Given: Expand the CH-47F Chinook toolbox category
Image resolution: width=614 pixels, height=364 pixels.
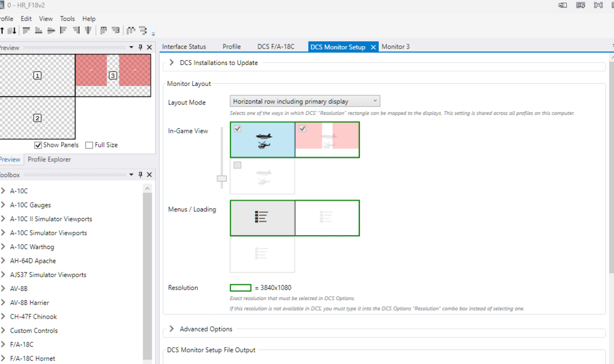Looking at the screenshot, I should tap(3, 317).
